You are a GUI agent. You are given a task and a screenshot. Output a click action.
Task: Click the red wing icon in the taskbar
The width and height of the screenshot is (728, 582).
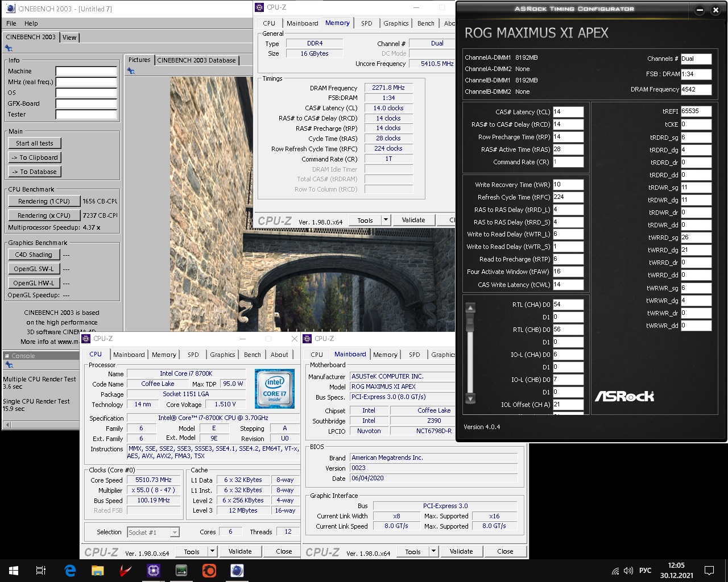pyautogui.click(x=126, y=571)
